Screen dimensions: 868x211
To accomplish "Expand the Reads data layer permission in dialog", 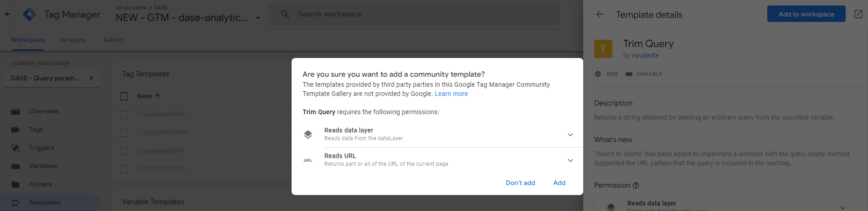I will click(570, 135).
